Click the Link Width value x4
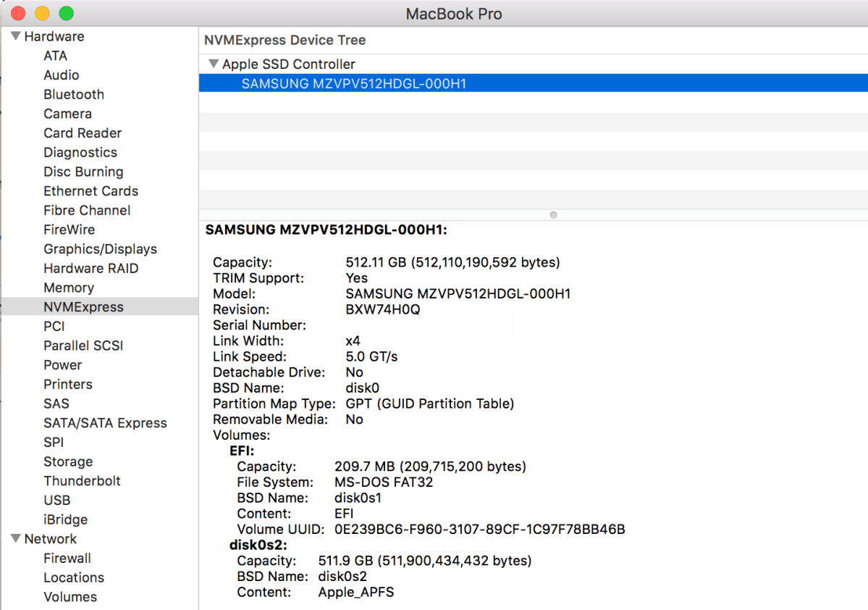 tap(353, 341)
